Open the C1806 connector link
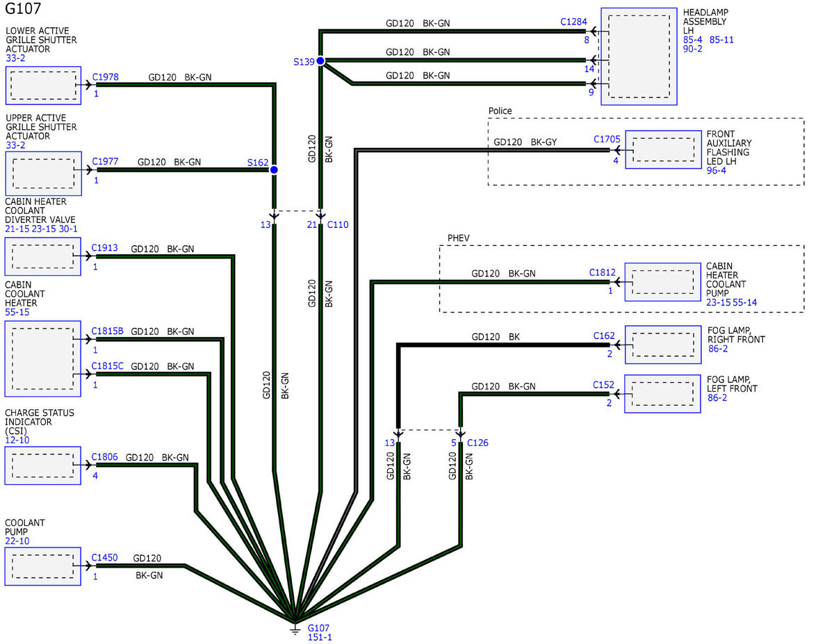This screenshot has width=834, height=644. 105,457
